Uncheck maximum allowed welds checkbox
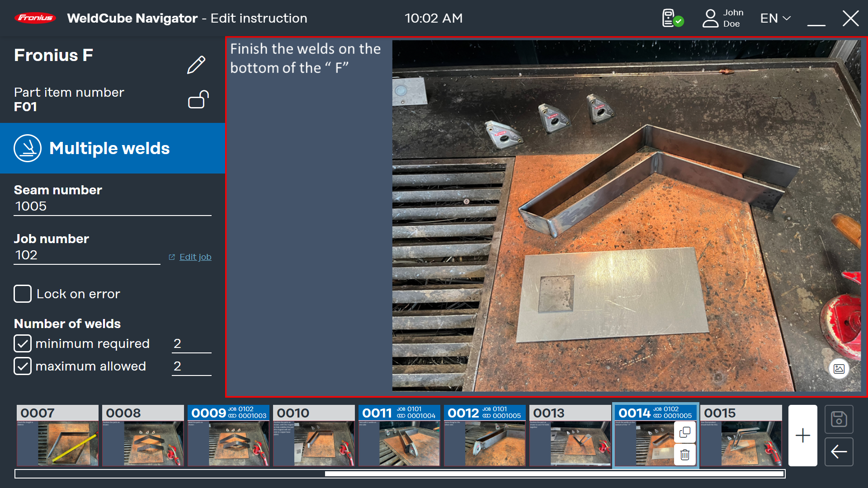This screenshot has width=868, height=488. coord(23,366)
